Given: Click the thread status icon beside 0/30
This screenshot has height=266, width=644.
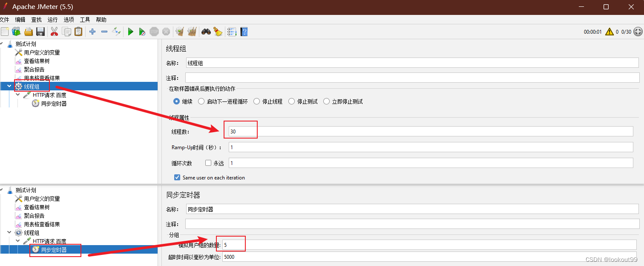Looking at the screenshot, I should tap(638, 32).
